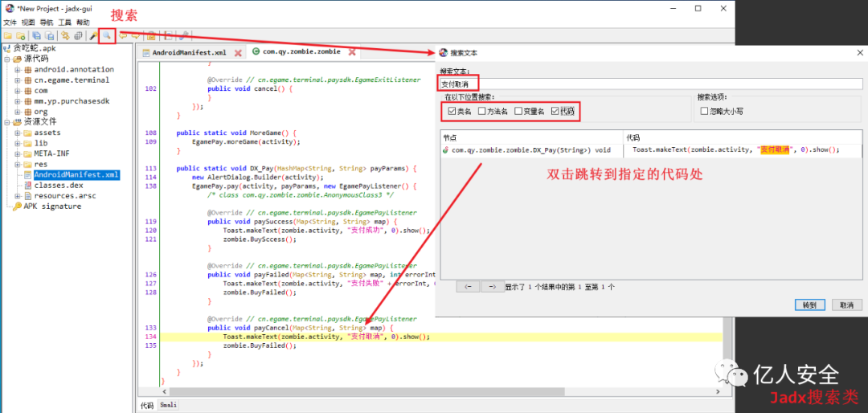Click the add files toolbar icon
The height and width of the screenshot is (413, 868).
point(20,36)
